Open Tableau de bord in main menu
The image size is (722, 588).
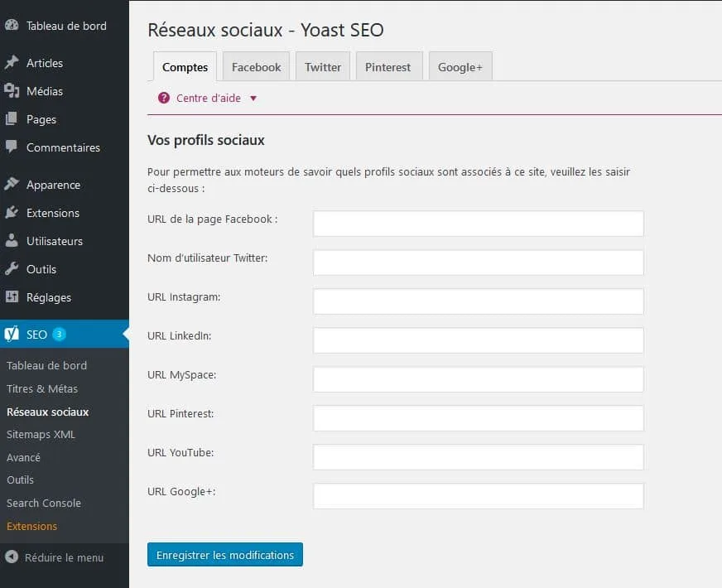tap(66, 26)
